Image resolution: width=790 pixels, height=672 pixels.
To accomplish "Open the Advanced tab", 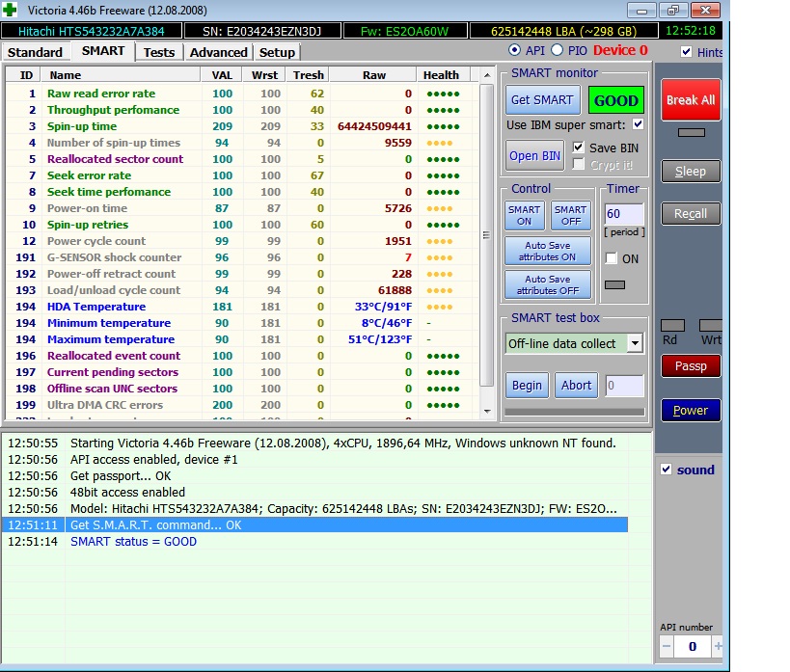I will click(218, 52).
